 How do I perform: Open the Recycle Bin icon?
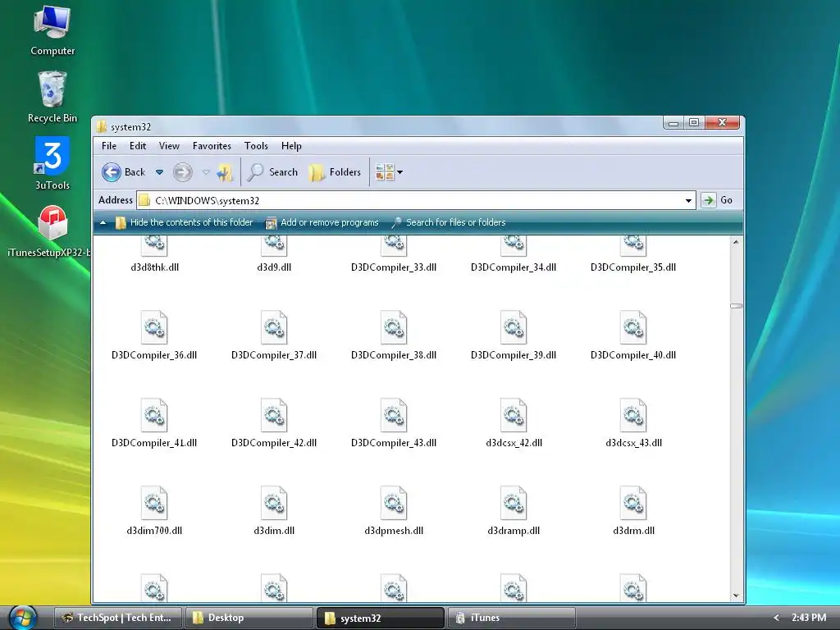(52, 97)
